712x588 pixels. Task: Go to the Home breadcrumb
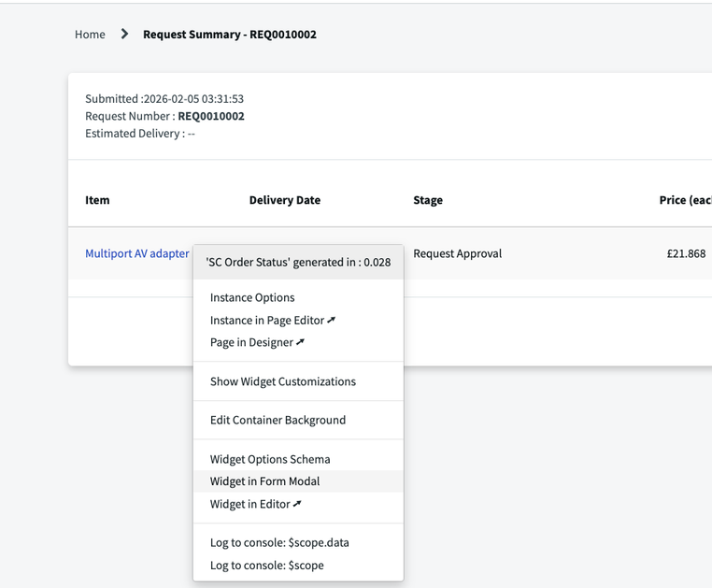pos(90,35)
